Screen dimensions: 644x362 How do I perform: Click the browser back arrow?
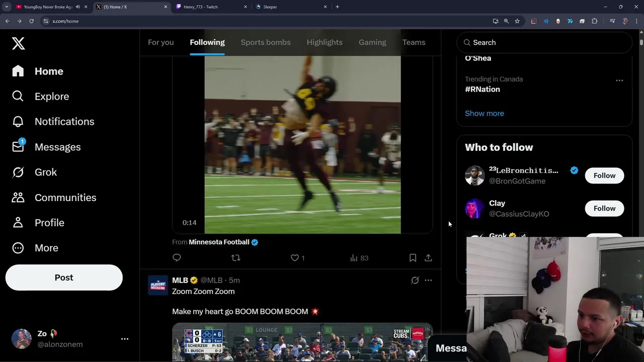[7, 21]
